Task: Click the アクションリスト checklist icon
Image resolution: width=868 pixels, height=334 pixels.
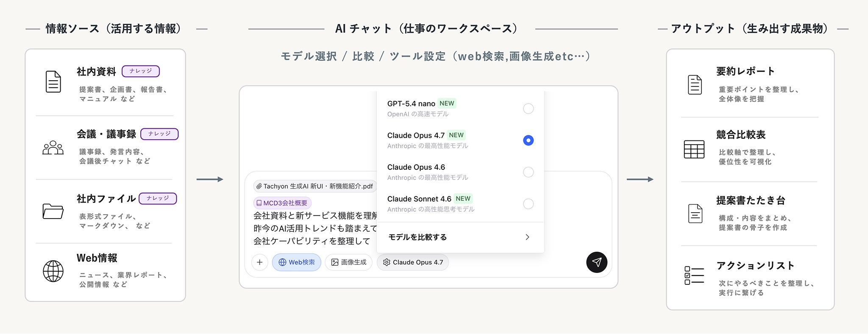Action: click(694, 275)
